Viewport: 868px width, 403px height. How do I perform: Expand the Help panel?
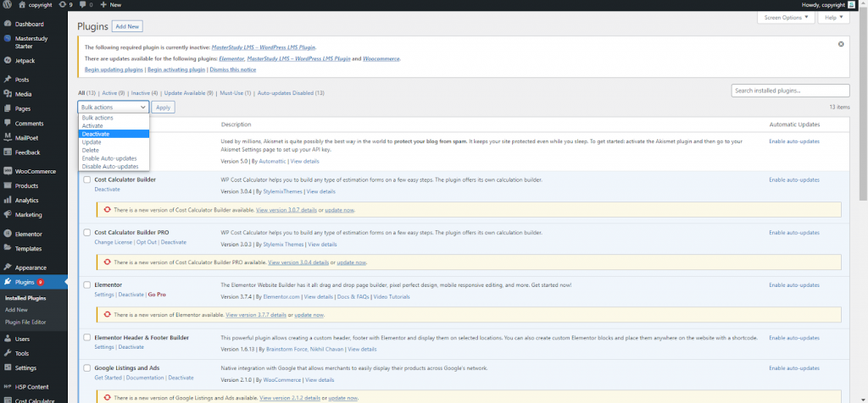click(x=830, y=17)
